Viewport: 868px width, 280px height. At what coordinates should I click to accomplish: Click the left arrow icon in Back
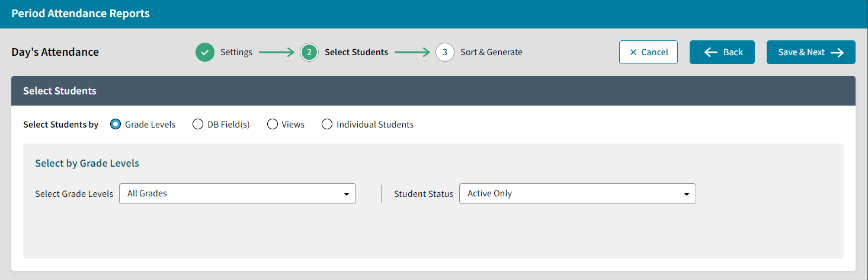point(711,52)
